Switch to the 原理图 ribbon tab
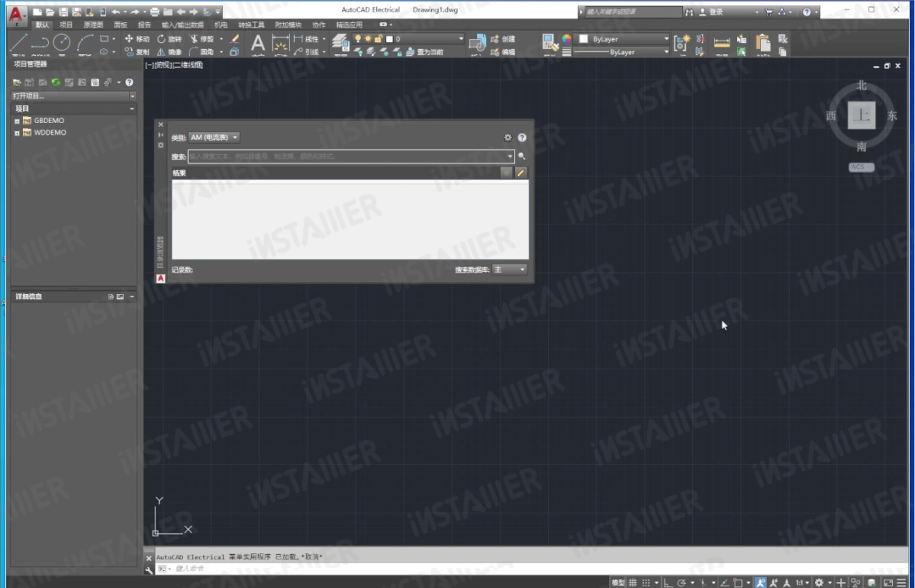Image resolution: width=915 pixels, height=588 pixels. [x=93, y=25]
